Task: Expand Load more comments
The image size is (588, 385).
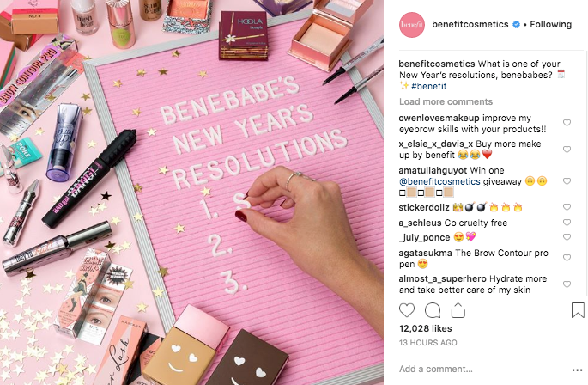Action: coord(446,101)
